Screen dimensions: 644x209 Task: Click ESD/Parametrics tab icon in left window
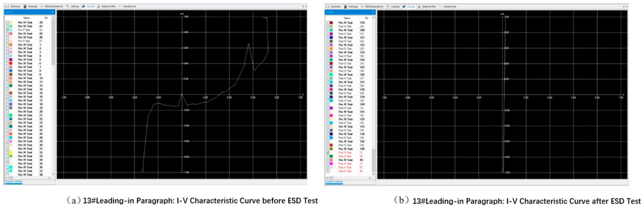click(42, 6)
